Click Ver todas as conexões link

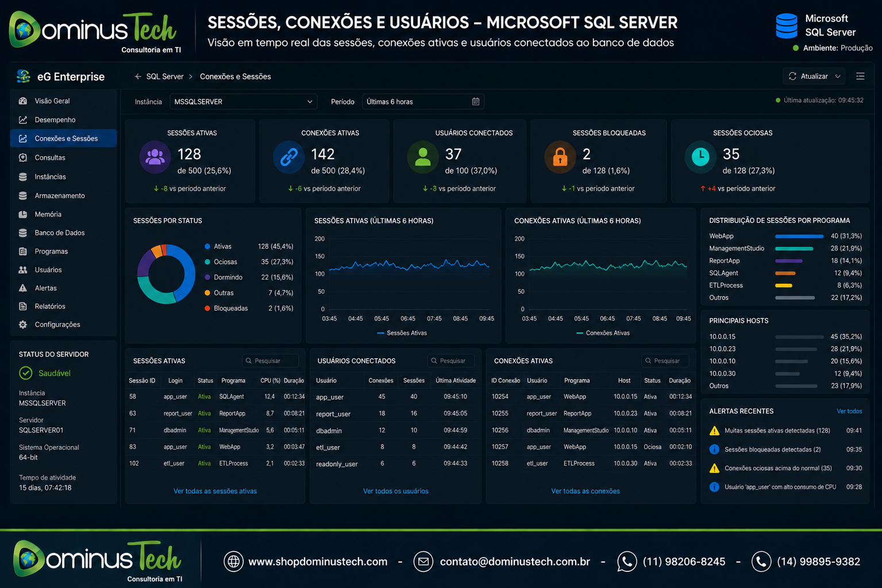pos(586,491)
